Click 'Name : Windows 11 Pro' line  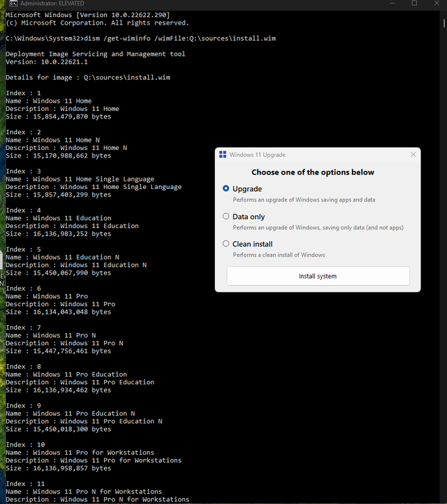coord(47,296)
